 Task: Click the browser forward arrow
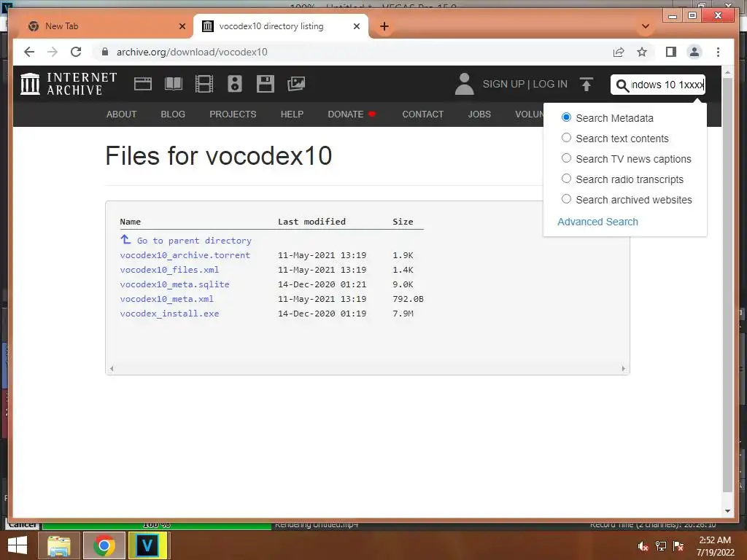click(53, 52)
